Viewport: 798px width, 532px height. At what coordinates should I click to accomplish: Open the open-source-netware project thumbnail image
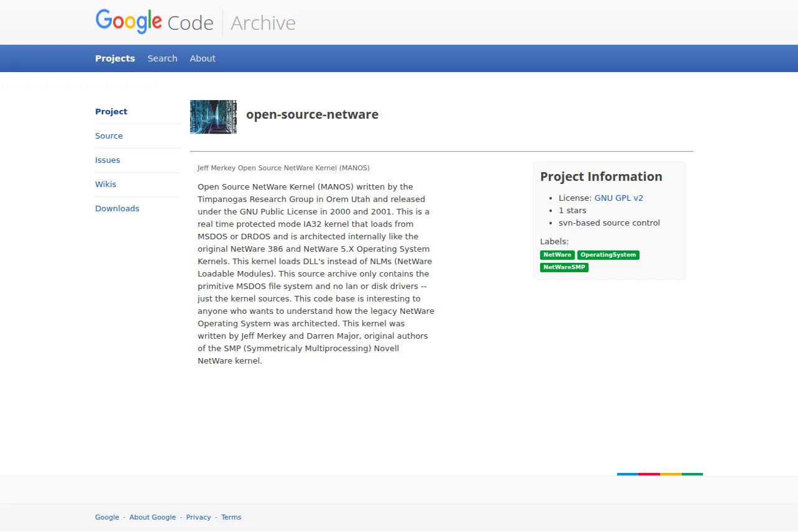(x=213, y=117)
